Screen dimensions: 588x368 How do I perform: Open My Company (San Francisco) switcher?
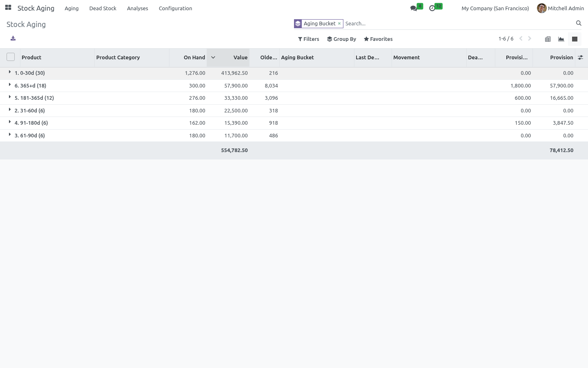pyautogui.click(x=495, y=8)
